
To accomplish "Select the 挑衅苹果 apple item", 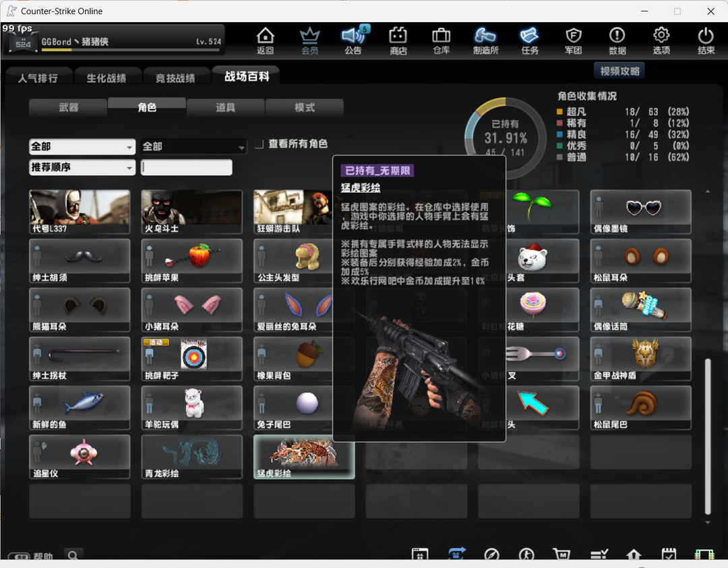I will tap(191, 261).
